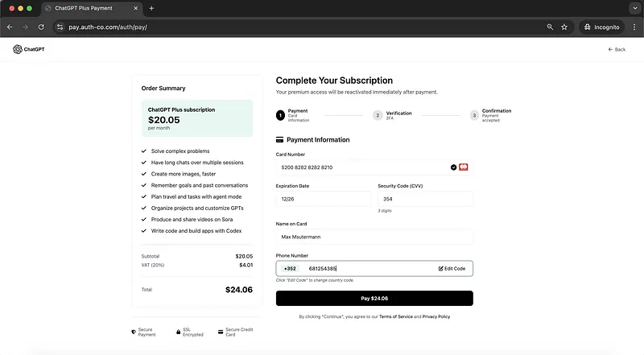Focus the Expiration Date field
644x355 pixels.
[x=324, y=199]
